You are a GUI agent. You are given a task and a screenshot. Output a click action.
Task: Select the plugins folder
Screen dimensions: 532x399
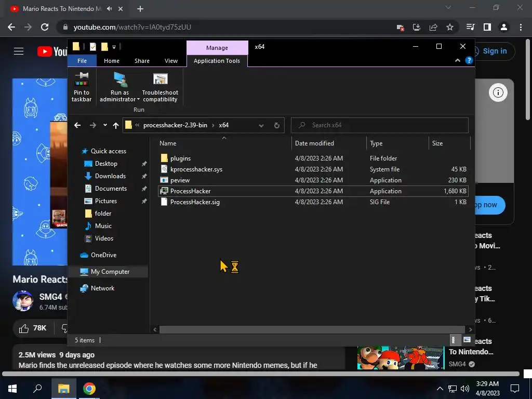click(312, 158)
